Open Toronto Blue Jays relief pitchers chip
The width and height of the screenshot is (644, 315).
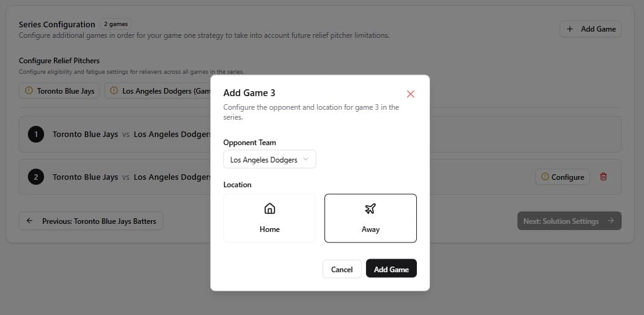pyautogui.click(x=60, y=91)
